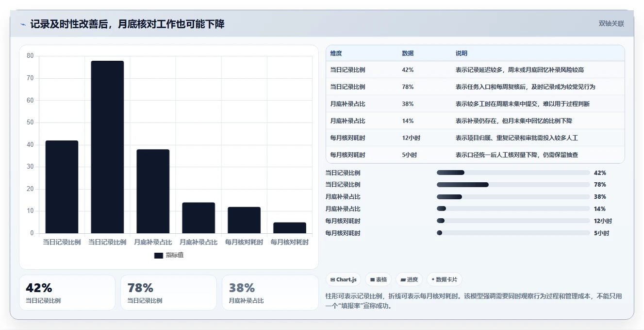Click the progress bar labeled 38%
The height and width of the screenshot is (330, 644).
[x=513, y=197]
